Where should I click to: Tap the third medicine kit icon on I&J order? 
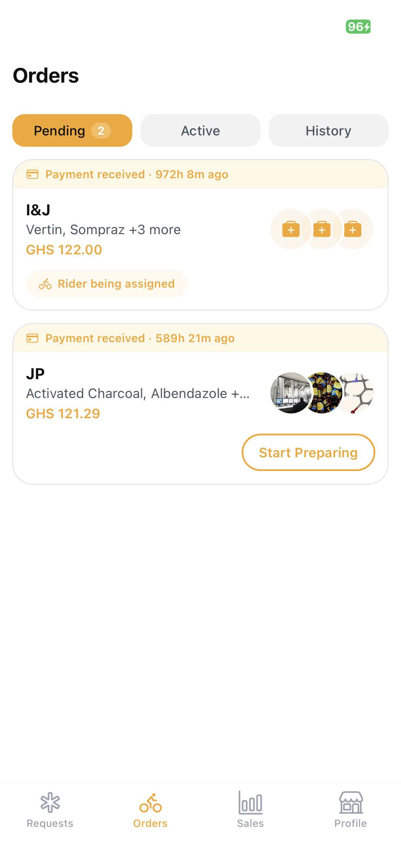point(353,229)
